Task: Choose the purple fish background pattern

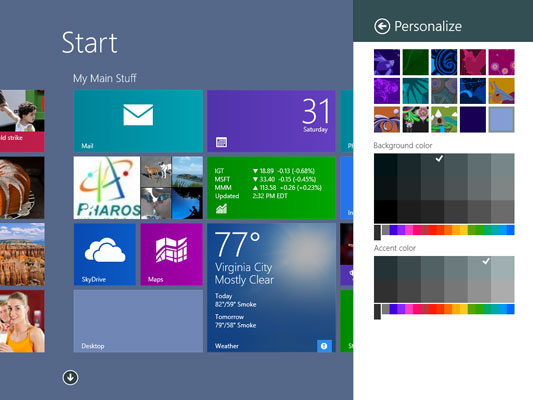Action: tap(387, 62)
